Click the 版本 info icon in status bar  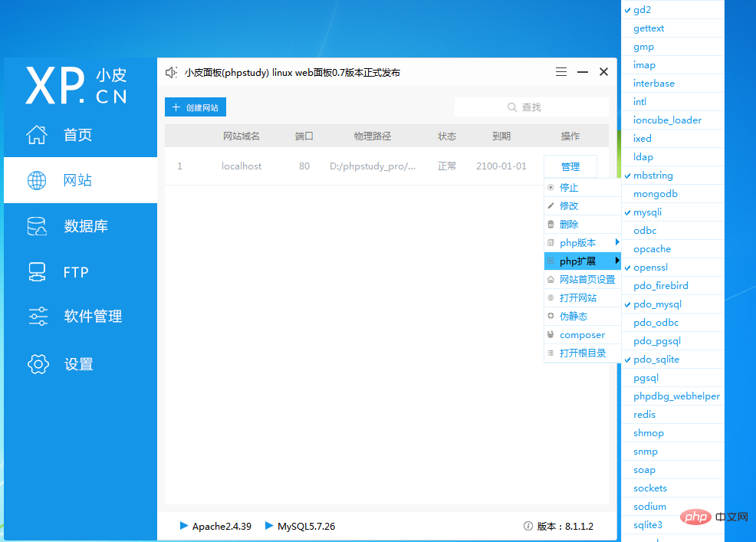pos(528,526)
